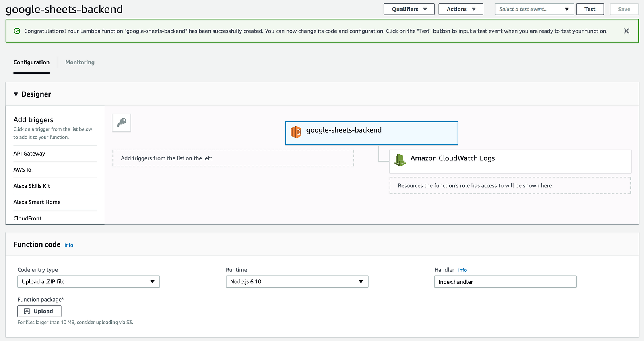This screenshot has width=644, height=341.
Task: Open the Actions dropdown menu
Action: [460, 9]
